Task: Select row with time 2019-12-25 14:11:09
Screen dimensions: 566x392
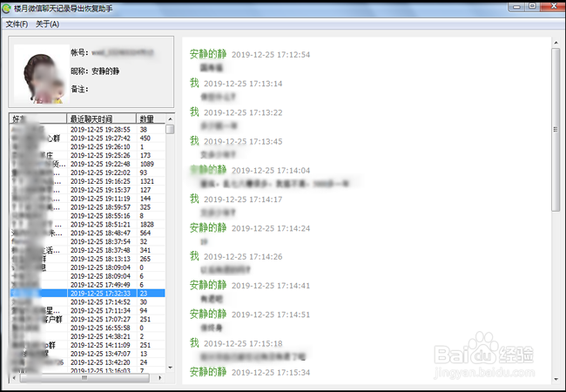Action: pyautogui.click(x=87, y=345)
